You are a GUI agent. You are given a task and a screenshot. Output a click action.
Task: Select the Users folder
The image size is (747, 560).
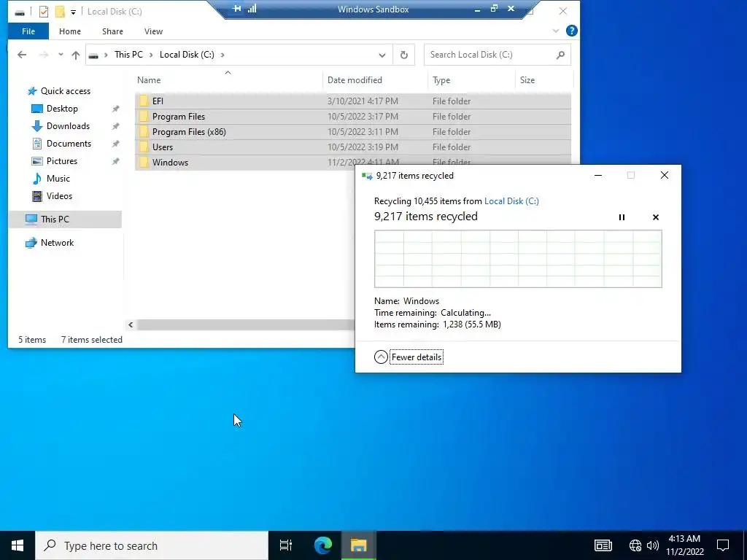(x=353, y=147)
